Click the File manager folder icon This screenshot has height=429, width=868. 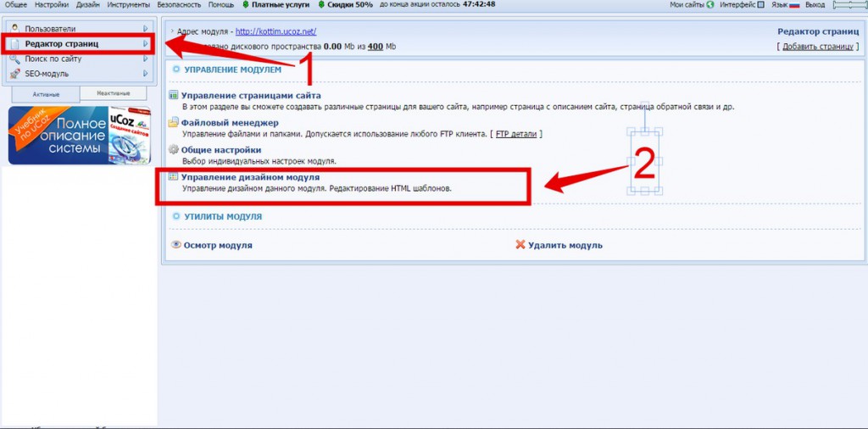(173, 122)
